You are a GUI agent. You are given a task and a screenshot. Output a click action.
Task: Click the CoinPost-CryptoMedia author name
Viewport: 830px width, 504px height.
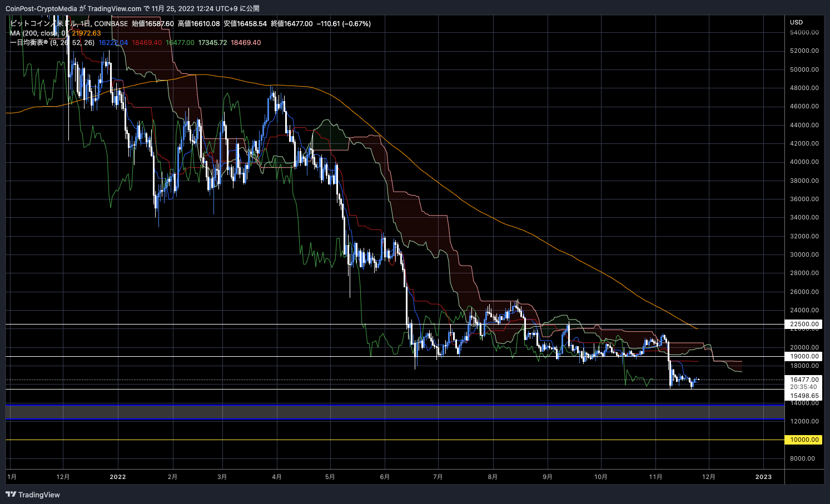click(41, 8)
